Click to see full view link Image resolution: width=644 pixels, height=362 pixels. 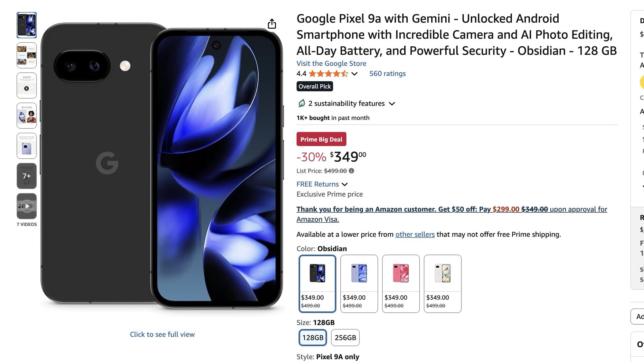point(162,334)
